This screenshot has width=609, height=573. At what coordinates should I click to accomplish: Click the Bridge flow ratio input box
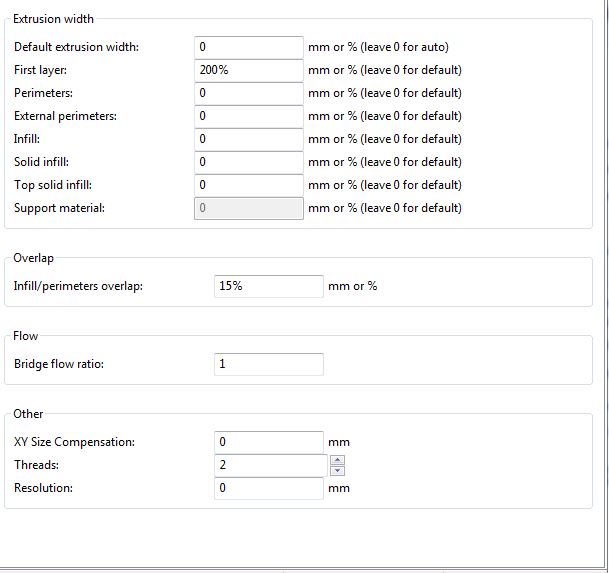[268, 364]
